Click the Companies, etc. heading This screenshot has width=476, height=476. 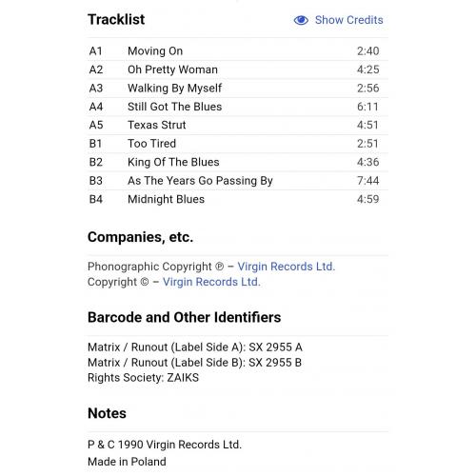[140, 237]
